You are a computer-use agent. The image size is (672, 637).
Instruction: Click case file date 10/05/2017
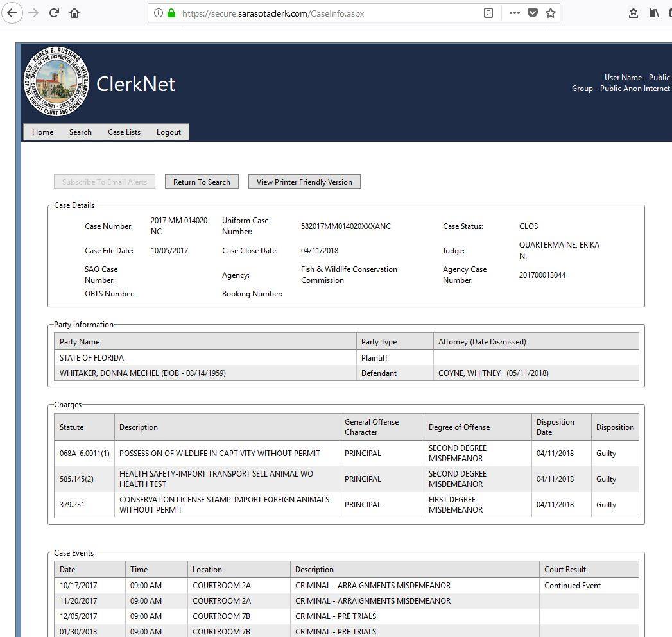pos(169,251)
